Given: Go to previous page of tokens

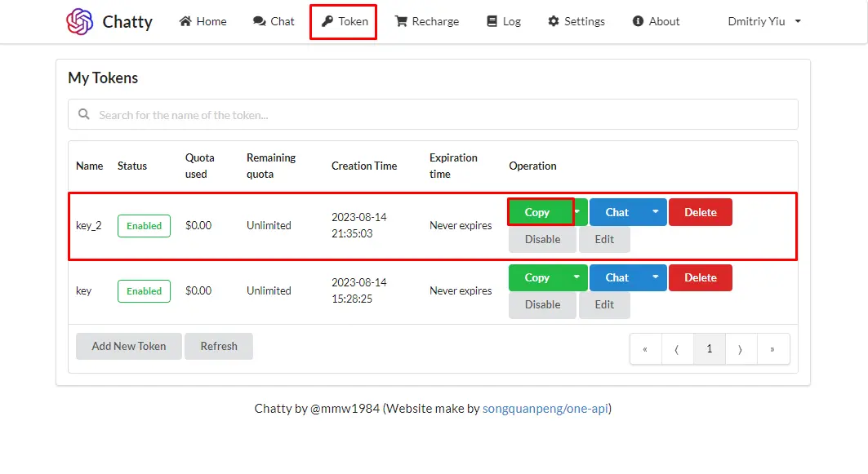Looking at the screenshot, I should 677,349.
